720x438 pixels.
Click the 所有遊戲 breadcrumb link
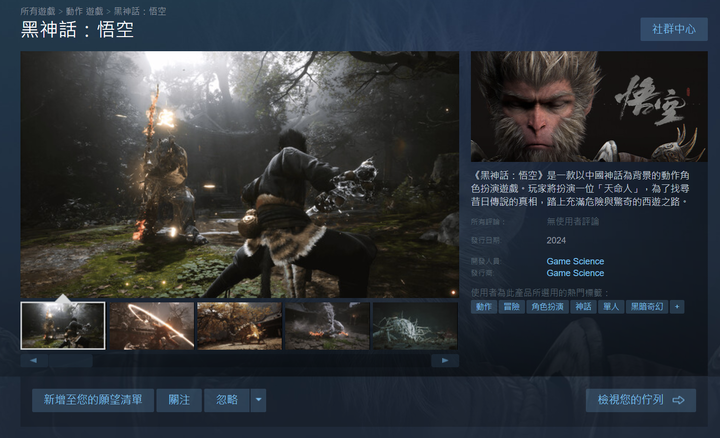(x=38, y=11)
